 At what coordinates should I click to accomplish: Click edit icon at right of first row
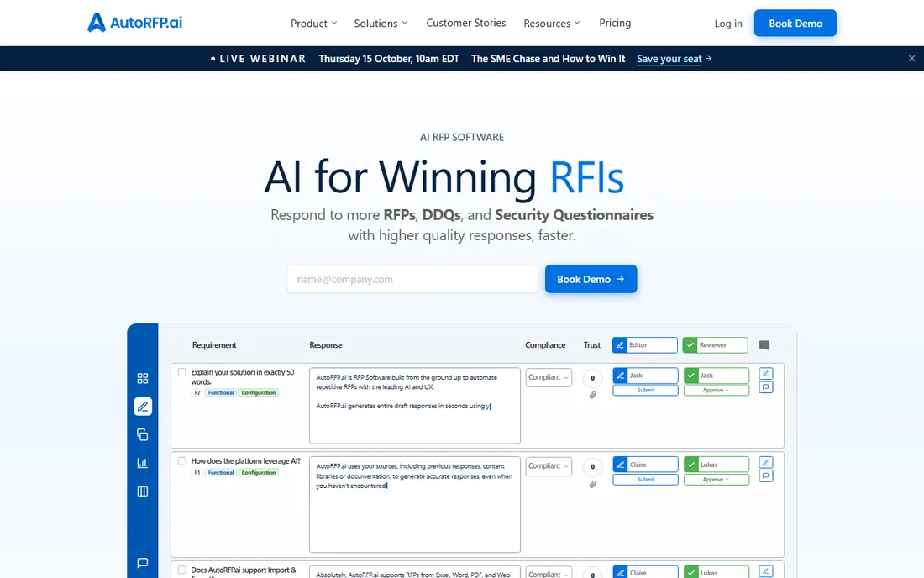tap(766, 374)
